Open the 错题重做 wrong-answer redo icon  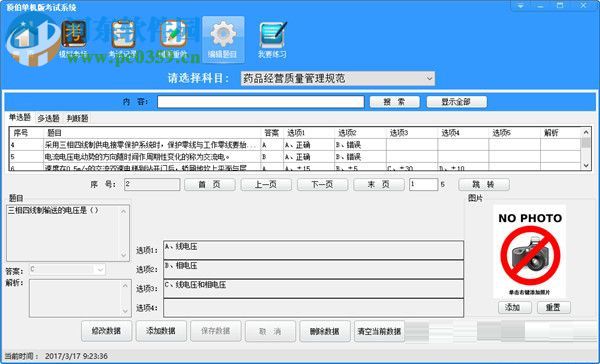point(173,39)
